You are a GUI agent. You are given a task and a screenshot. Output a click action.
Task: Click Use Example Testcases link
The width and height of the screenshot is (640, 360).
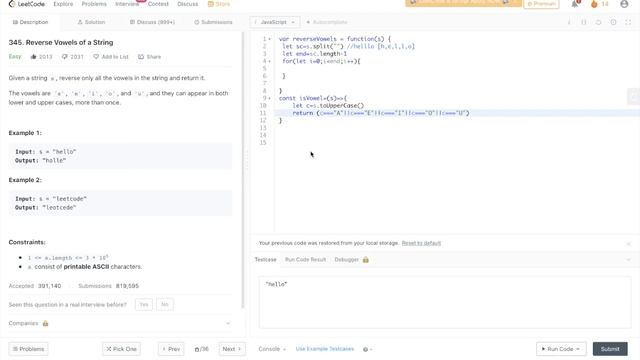(324, 349)
